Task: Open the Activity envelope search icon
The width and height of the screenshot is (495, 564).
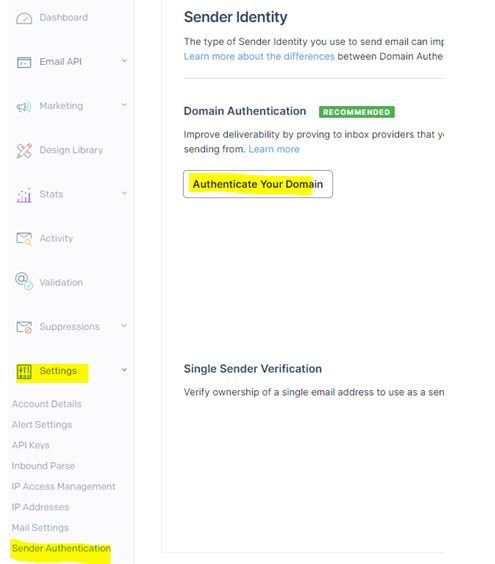Action: (24, 239)
